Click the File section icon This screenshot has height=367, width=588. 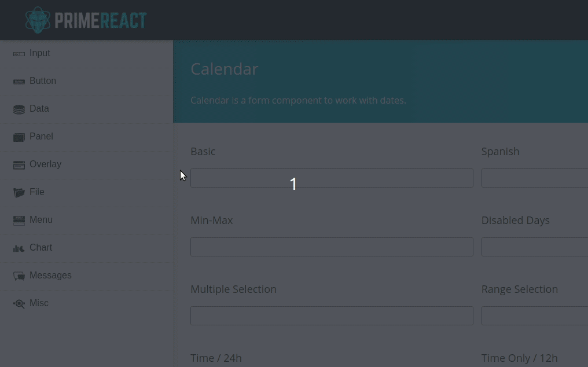tap(19, 192)
